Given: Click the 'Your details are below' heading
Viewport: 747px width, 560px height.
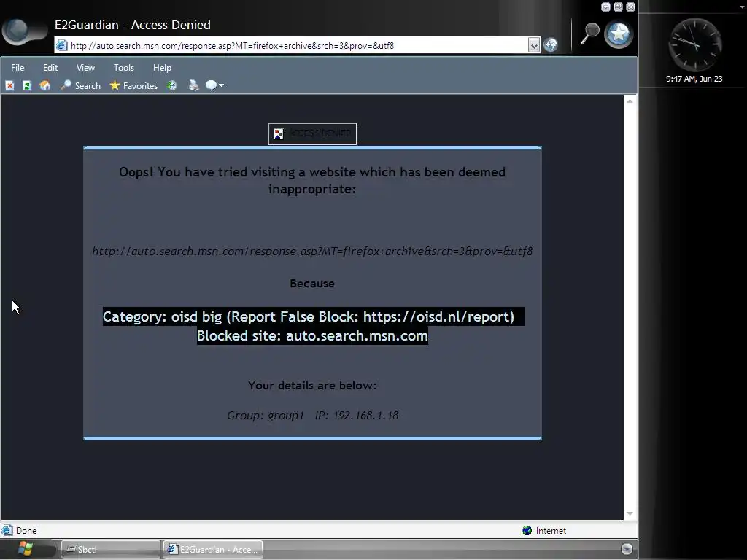Looking at the screenshot, I should [x=312, y=385].
